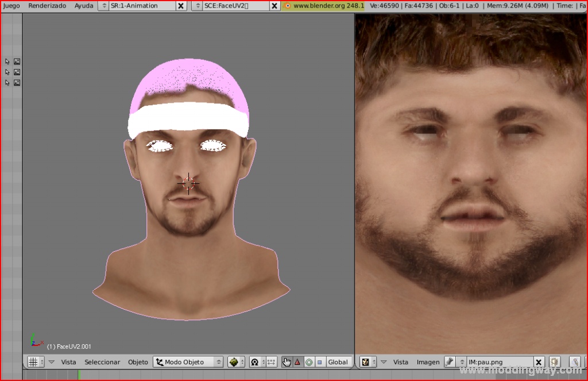Viewport: 588px width, 381px height.
Task: Expand the Global orientation dropdown
Action: tap(338, 362)
